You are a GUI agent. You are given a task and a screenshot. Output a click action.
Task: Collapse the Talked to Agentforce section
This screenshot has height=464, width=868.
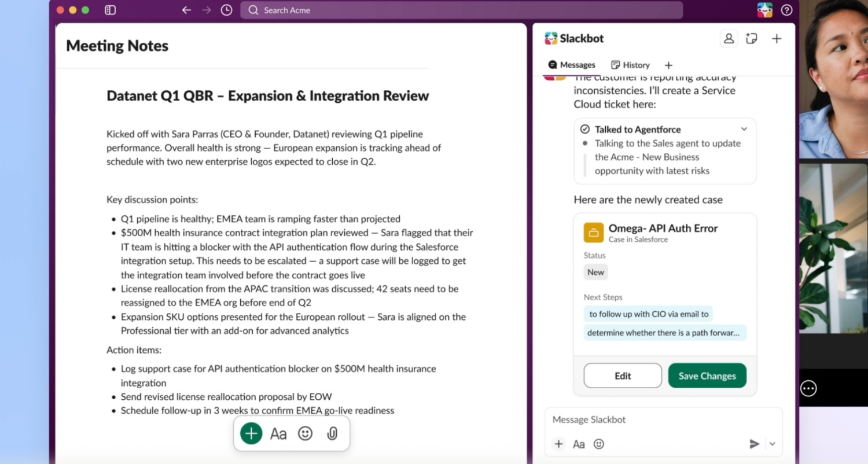tap(744, 129)
